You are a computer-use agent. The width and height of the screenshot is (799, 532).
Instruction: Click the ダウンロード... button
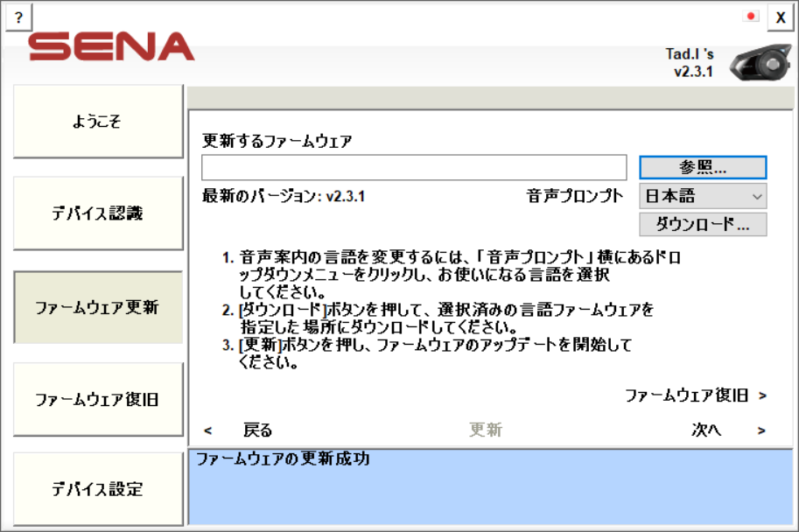coord(703,224)
